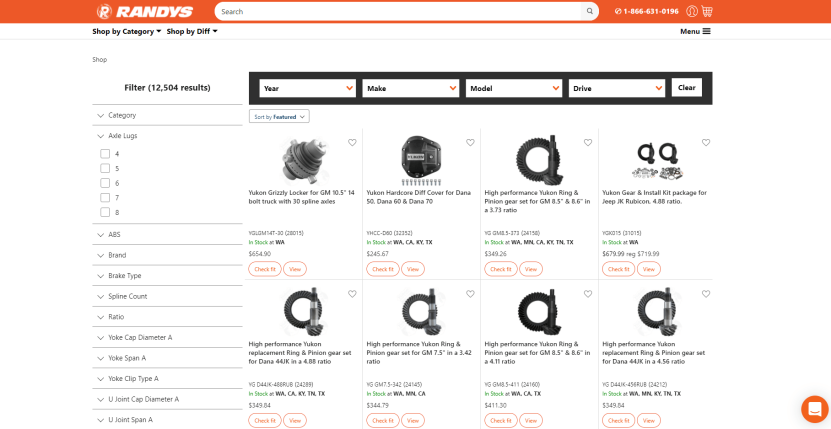Open the Make dropdown
This screenshot has width=831, height=429.
410,88
